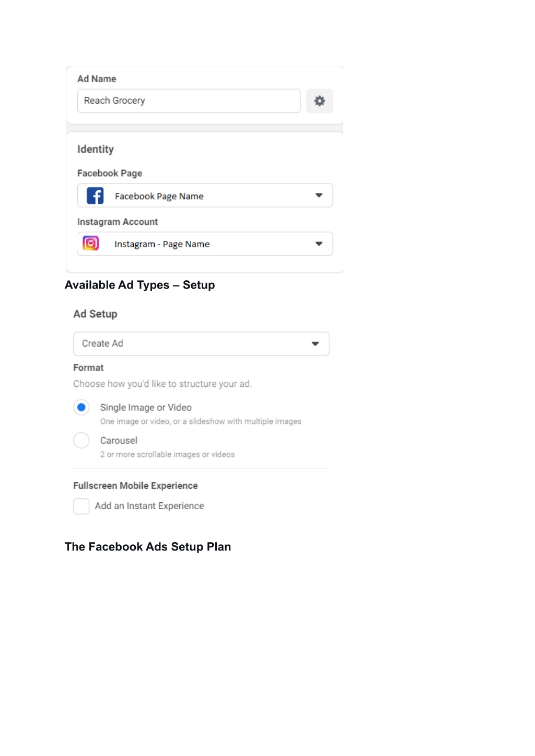Click the Create Ad text

(x=102, y=343)
